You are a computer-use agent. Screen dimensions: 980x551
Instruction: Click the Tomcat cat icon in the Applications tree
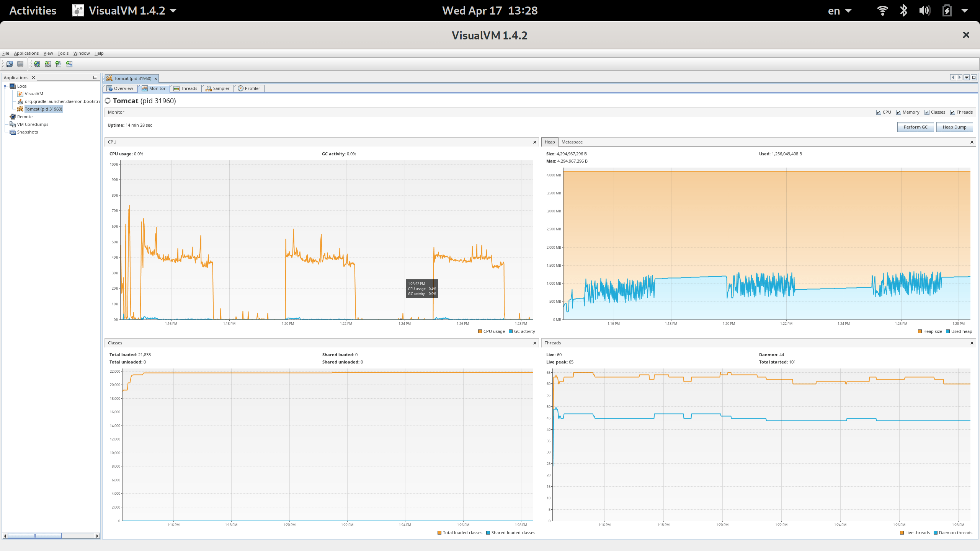tap(20, 109)
